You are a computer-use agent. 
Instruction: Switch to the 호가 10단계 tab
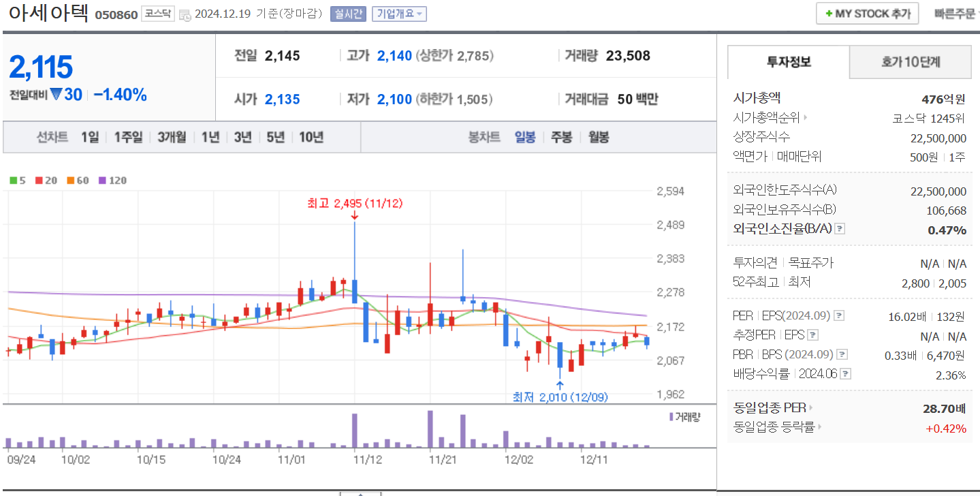[910, 61]
